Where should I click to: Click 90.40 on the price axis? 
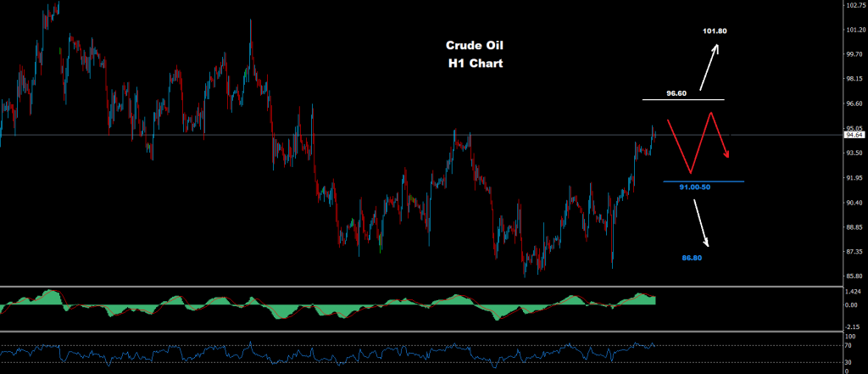coord(854,202)
